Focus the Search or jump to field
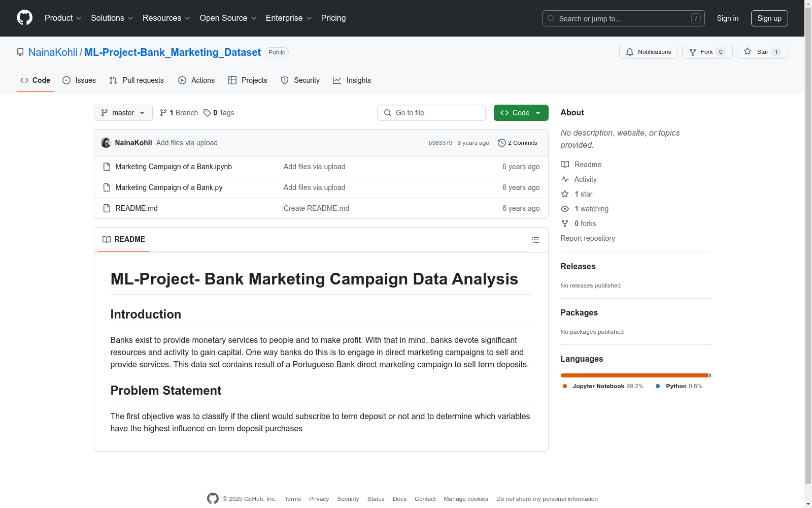Image resolution: width=812 pixels, height=508 pixels. point(624,18)
